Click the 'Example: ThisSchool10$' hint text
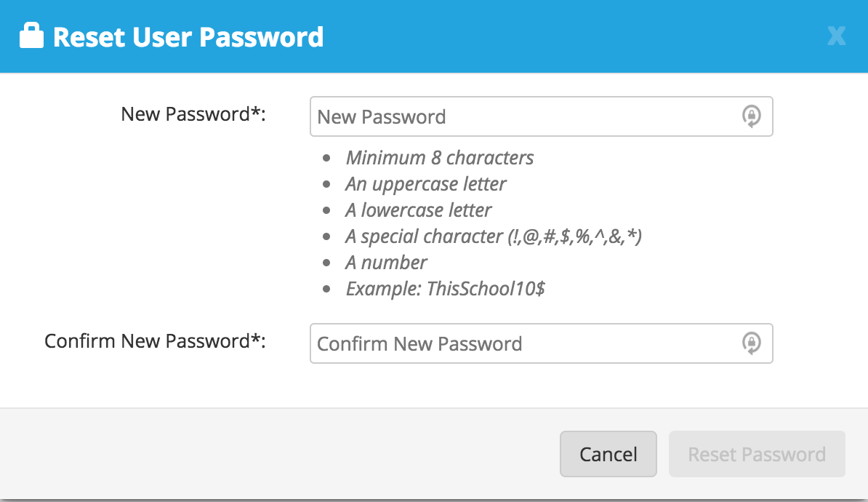 click(x=446, y=289)
